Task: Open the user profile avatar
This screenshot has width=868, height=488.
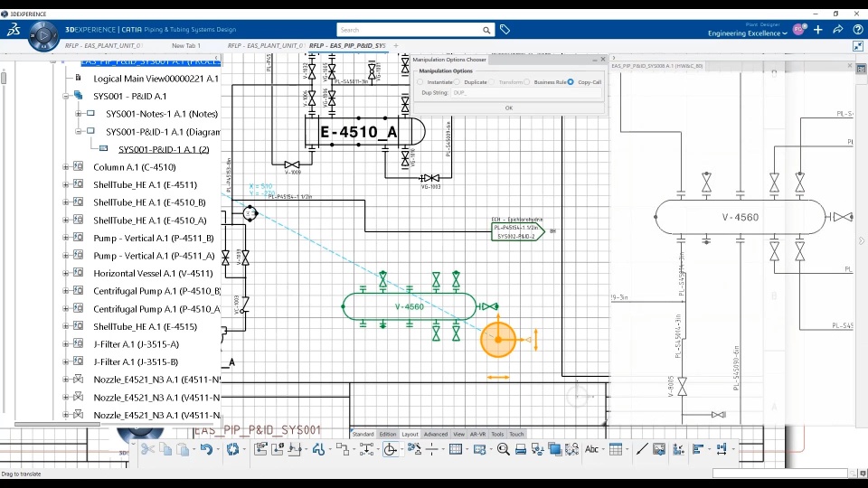Action: [x=798, y=29]
